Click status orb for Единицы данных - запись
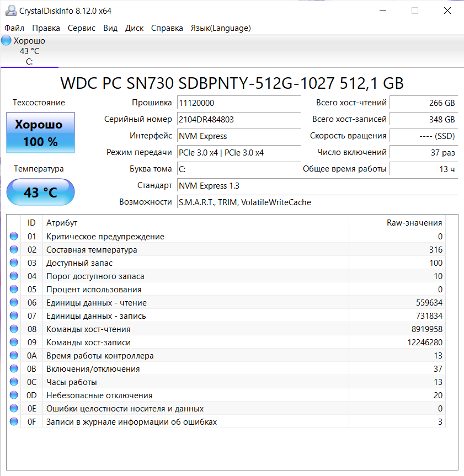The height and width of the screenshot is (476, 464). click(14, 315)
